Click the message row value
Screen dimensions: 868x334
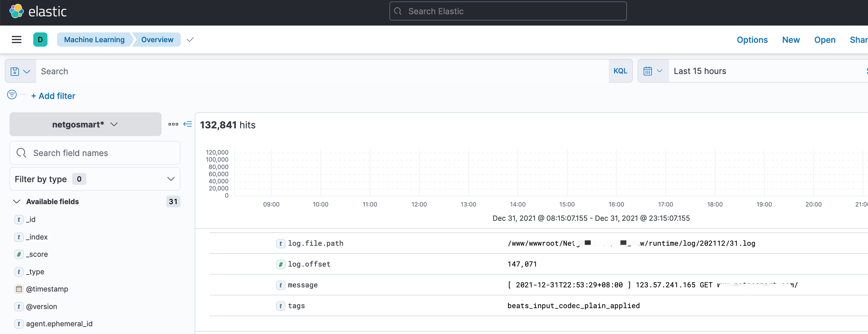pyautogui.click(x=652, y=286)
